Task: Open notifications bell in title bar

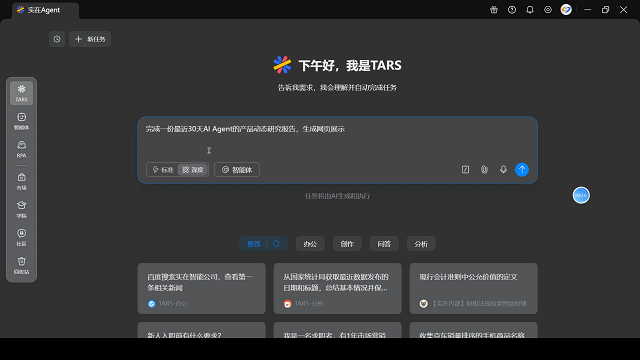Action: pos(530,10)
